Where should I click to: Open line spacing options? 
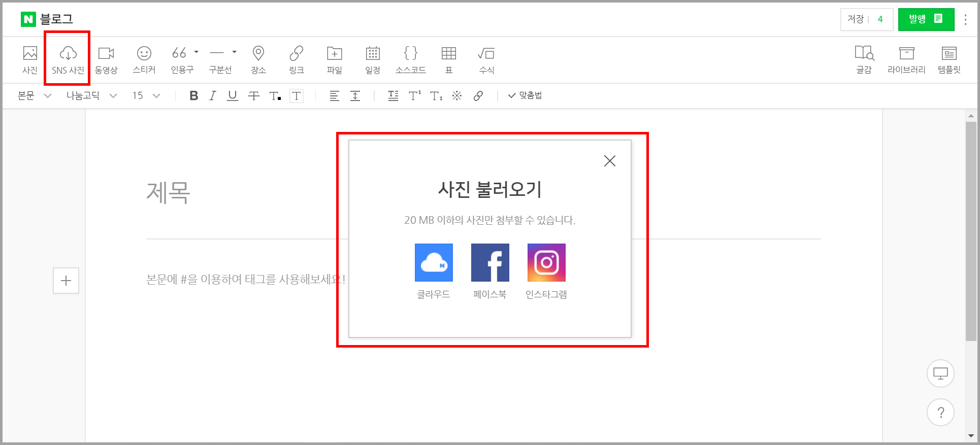[x=355, y=95]
